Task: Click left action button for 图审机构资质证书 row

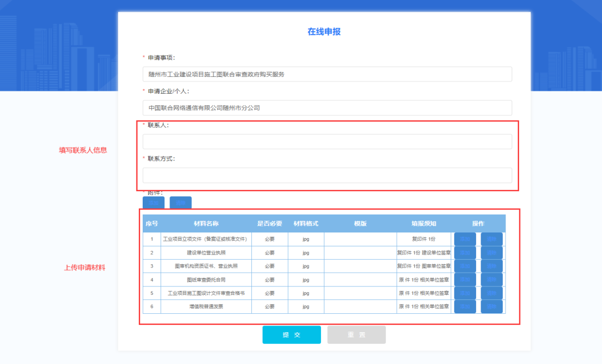Action: (x=465, y=266)
